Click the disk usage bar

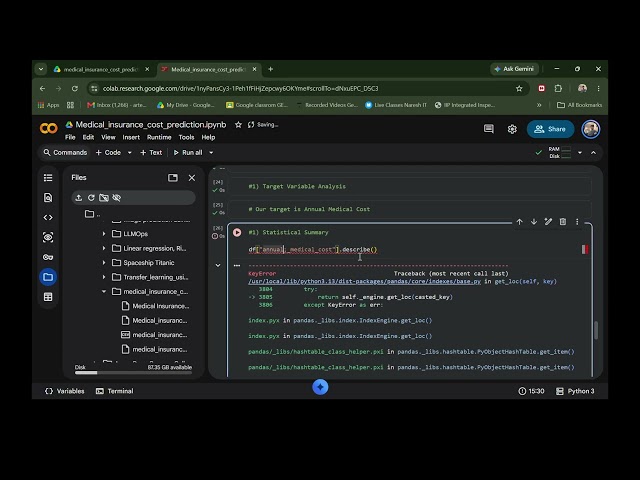click(133, 372)
